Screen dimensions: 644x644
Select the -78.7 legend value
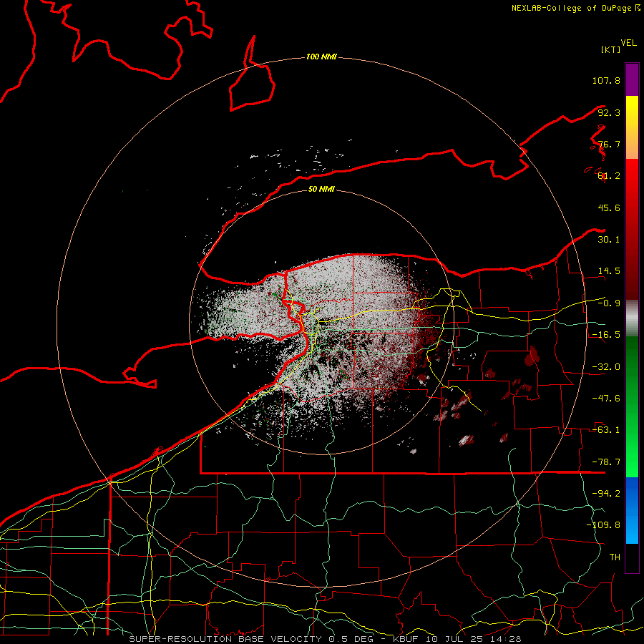pyautogui.click(x=606, y=462)
